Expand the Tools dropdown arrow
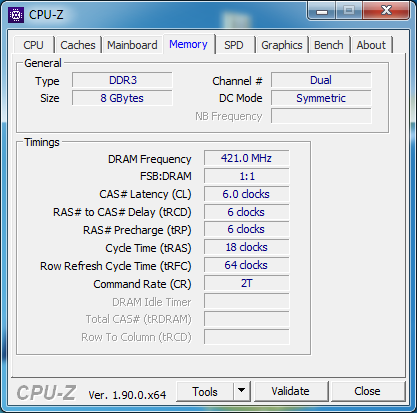This screenshot has height=413, width=417. click(x=242, y=391)
